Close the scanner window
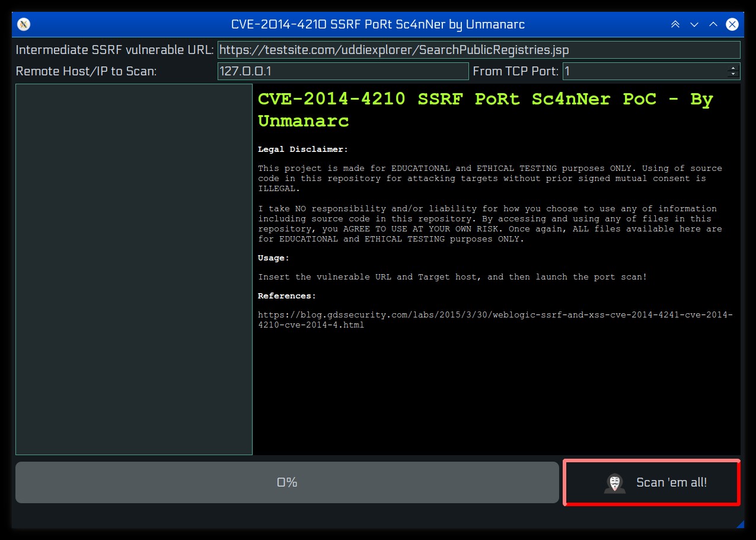 click(x=732, y=24)
